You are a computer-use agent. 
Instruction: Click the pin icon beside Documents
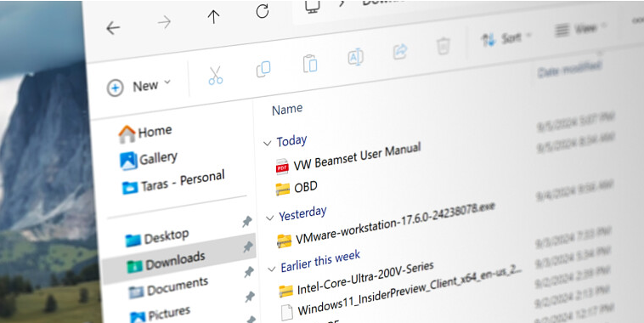coord(249,272)
